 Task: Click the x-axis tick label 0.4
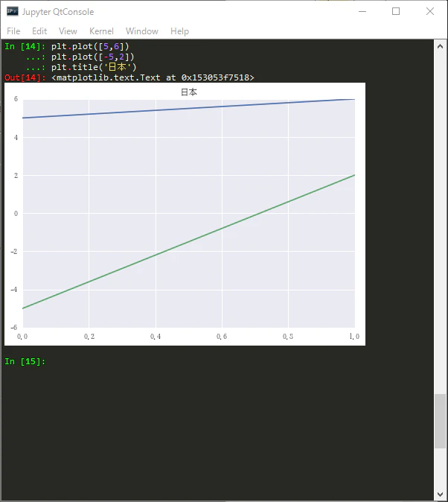coord(156,337)
